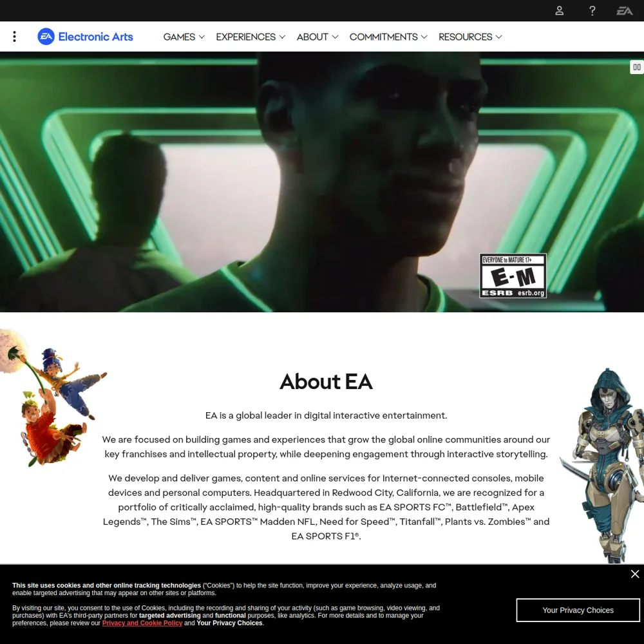644x644 pixels.
Task: Open the About menu
Action: 317,37
